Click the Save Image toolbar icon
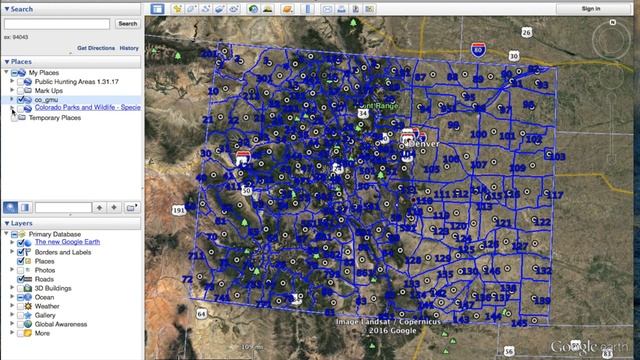 click(x=356, y=9)
